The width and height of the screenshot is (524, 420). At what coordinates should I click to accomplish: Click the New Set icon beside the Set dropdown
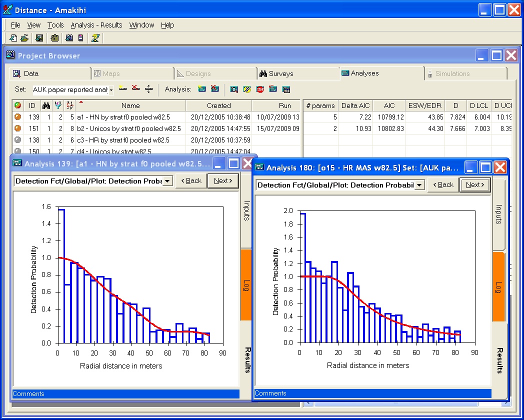tap(123, 88)
